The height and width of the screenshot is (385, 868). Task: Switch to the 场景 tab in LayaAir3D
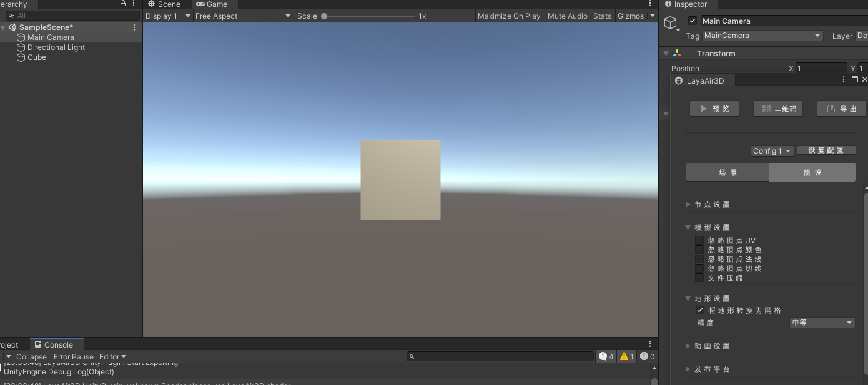point(727,172)
